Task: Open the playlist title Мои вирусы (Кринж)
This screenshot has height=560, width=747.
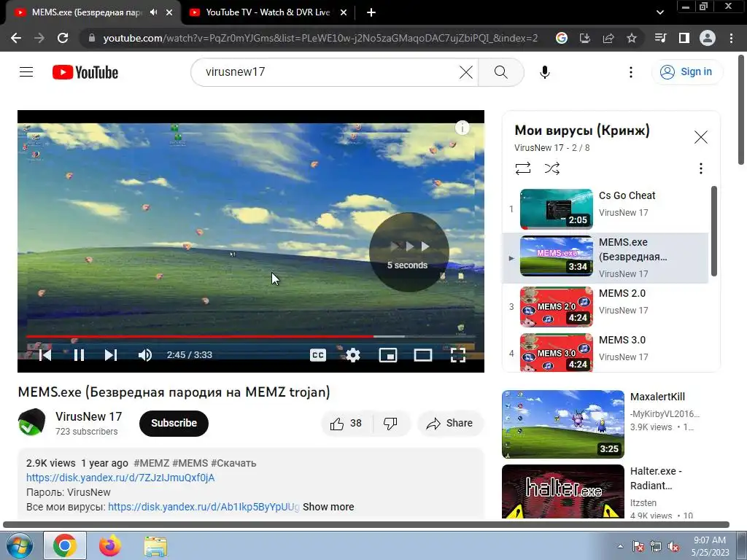Action: 581,131
